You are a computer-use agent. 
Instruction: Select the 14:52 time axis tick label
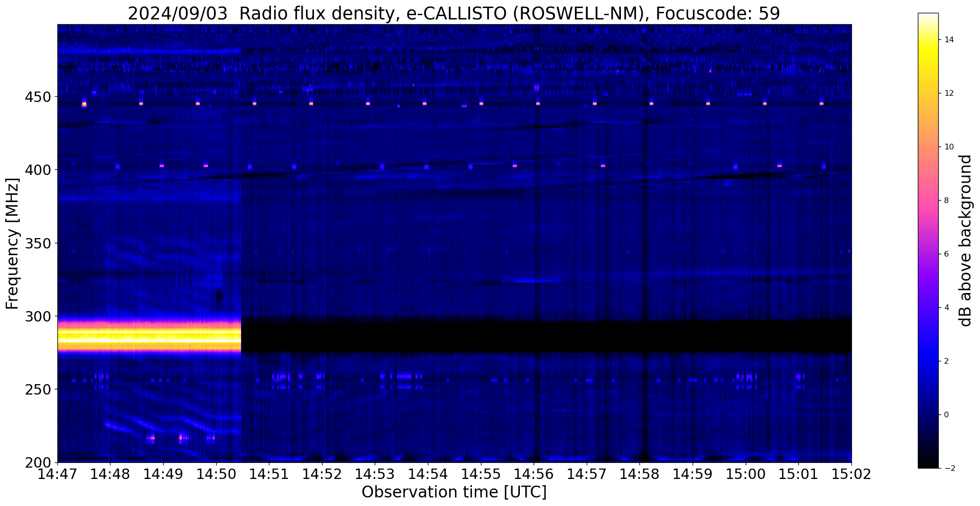(323, 474)
